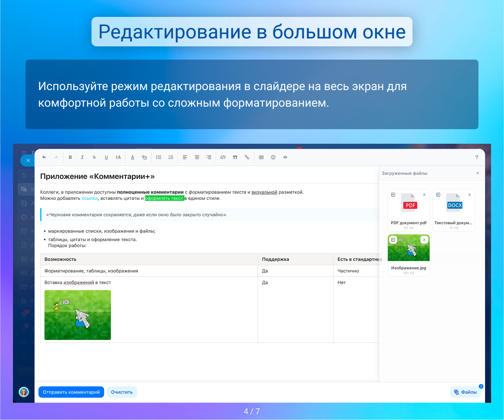Toggle italic formatting
The image size is (504, 420).
point(82,157)
